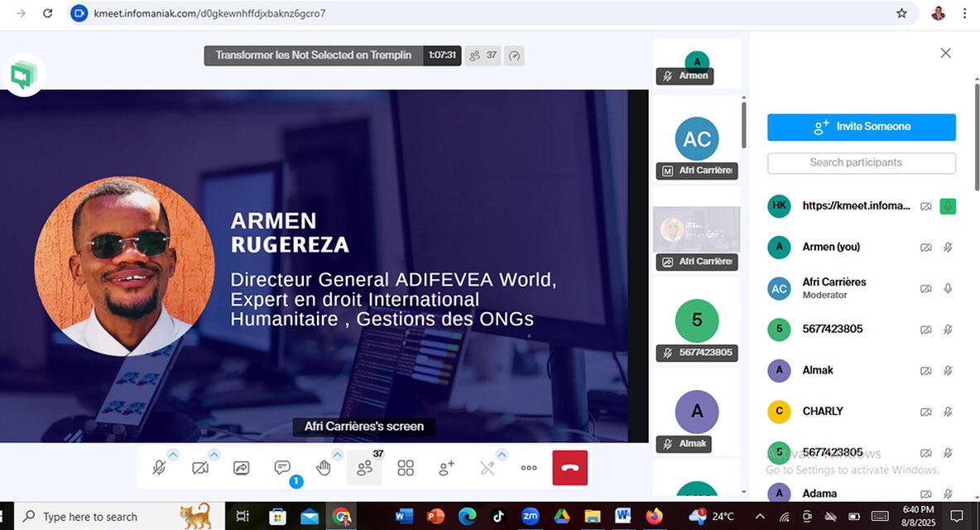Screen dimensions: 980x530
Task: Open Armen's tile at top of filmstrip
Action: tap(697, 64)
